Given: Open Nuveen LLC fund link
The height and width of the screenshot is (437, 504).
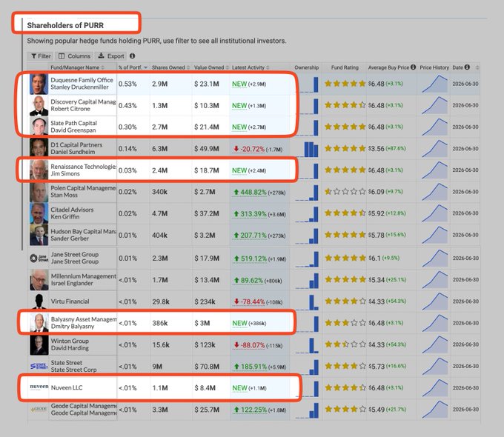Looking at the screenshot, I should pyautogui.click(x=67, y=388).
